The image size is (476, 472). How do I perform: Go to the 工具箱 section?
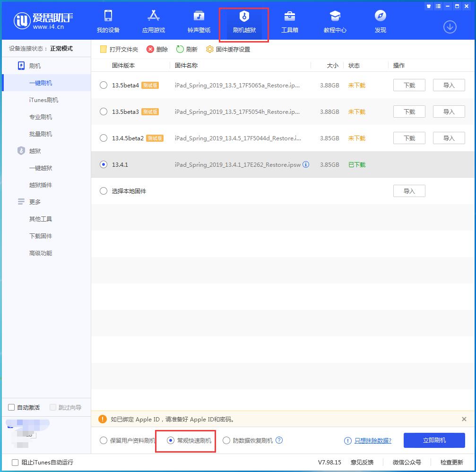(x=290, y=21)
